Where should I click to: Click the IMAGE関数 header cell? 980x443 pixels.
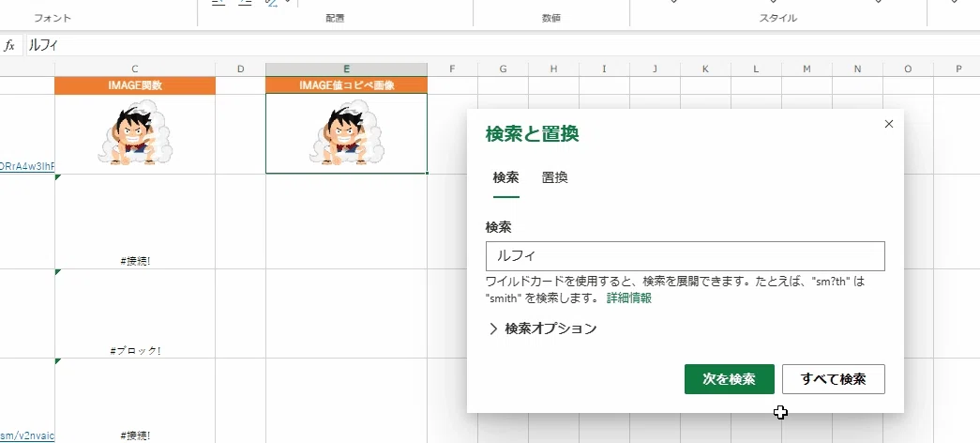(x=135, y=85)
